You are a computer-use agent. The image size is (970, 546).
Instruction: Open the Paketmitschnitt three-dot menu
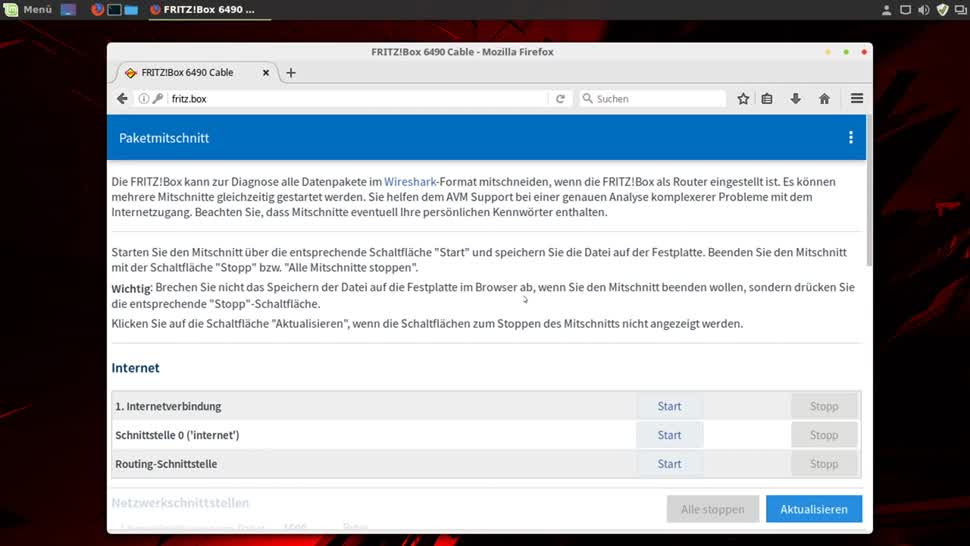[x=851, y=137]
